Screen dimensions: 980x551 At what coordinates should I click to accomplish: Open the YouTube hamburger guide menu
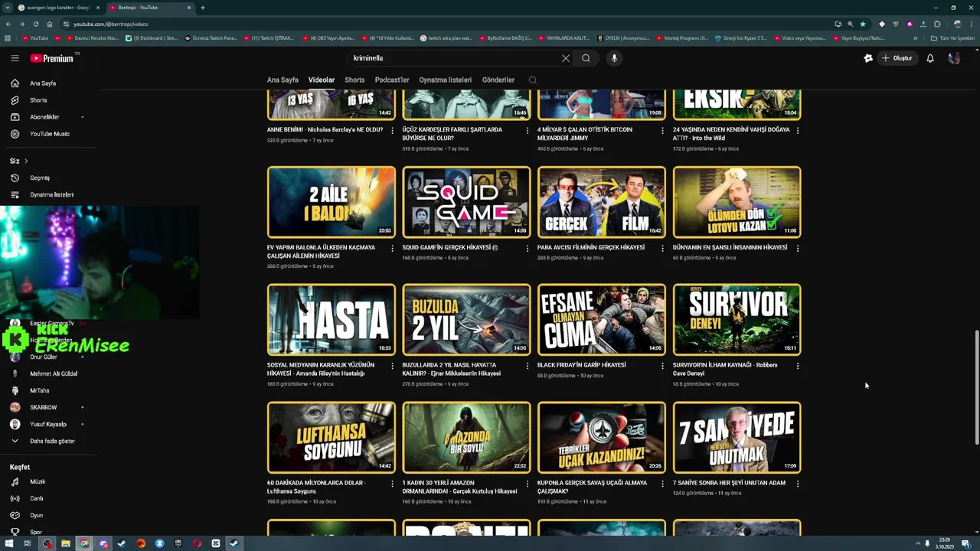(15, 58)
